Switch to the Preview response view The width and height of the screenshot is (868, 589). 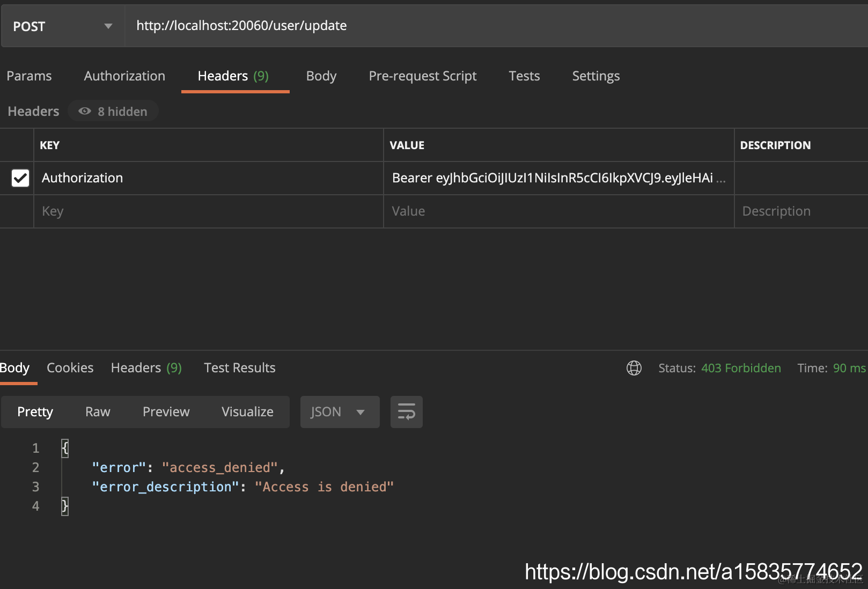[166, 412]
